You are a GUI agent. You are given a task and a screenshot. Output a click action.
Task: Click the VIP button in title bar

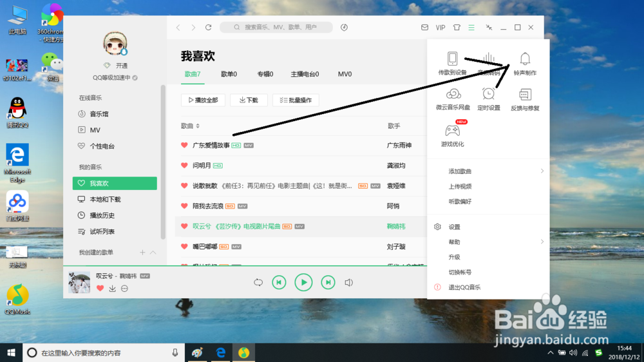click(x=440, y=28)
